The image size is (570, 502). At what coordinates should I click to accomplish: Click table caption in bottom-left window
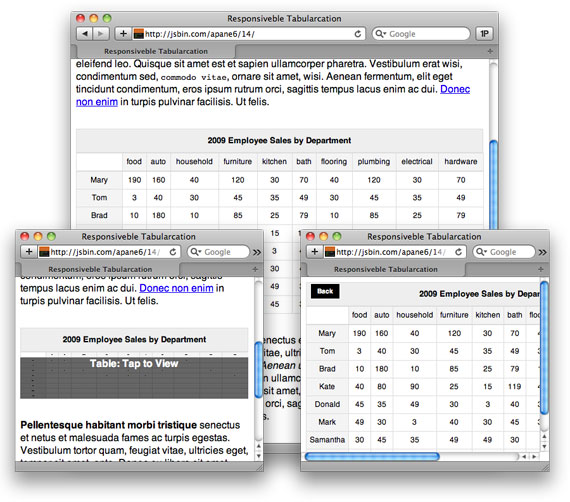point(134,340)
